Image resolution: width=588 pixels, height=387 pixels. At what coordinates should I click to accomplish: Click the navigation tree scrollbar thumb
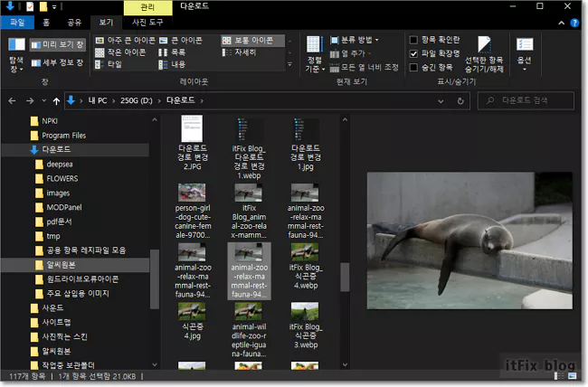(154, 279)
